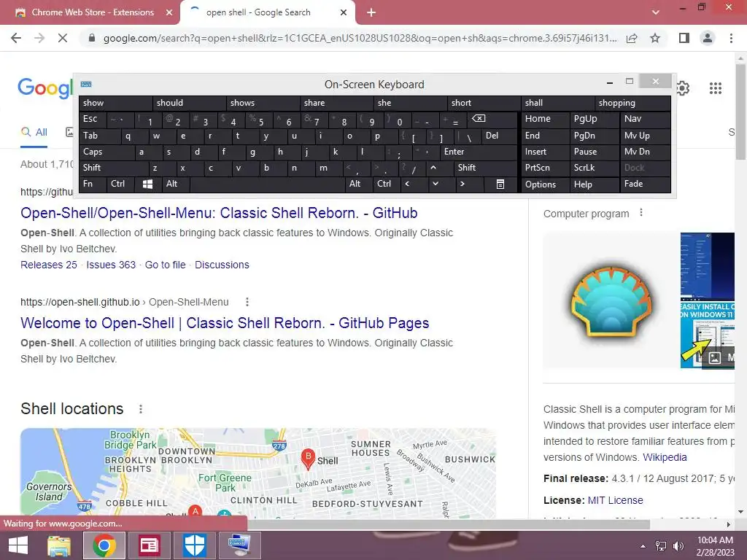
Task: Open File Explorer from taskbar
Action: pos(59,545)
